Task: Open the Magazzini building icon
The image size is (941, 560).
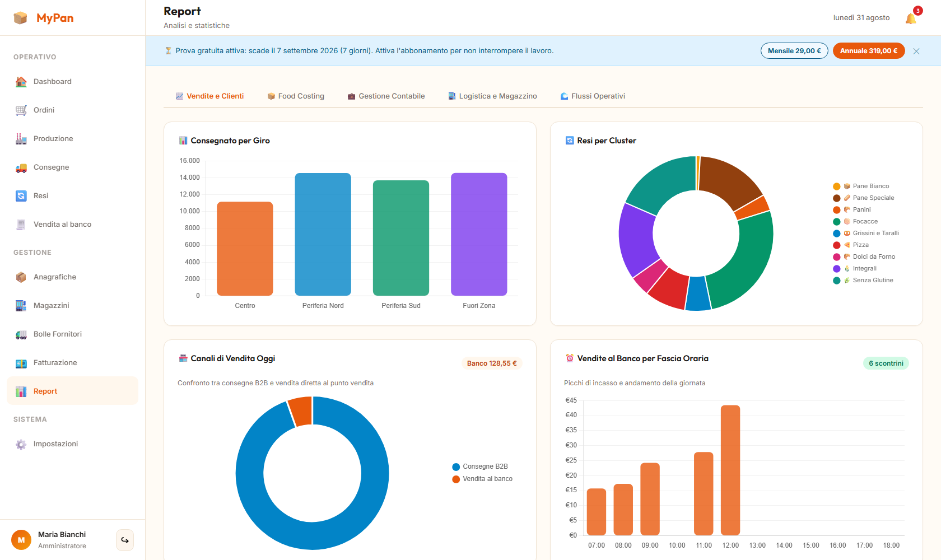Action: point(21,306)
